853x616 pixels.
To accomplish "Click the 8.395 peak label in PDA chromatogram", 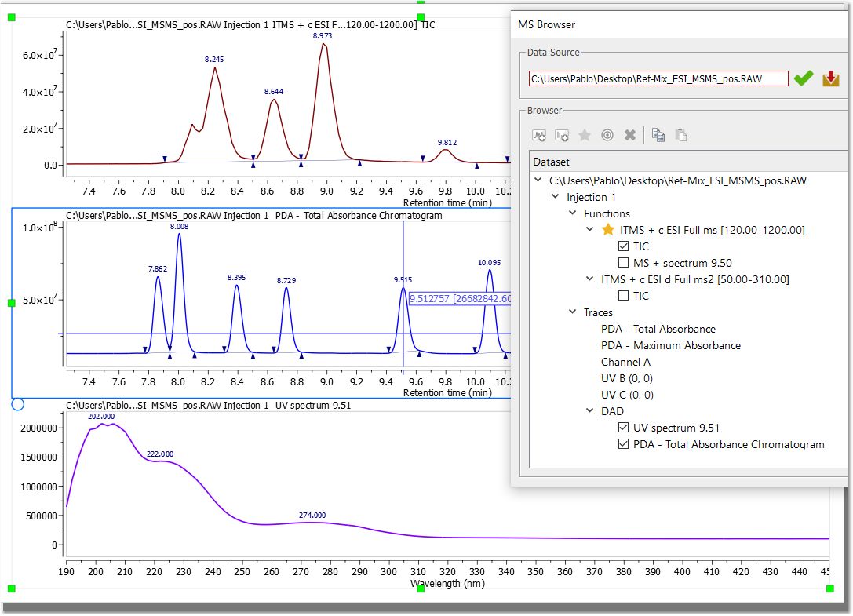I will tap(237, 278).
